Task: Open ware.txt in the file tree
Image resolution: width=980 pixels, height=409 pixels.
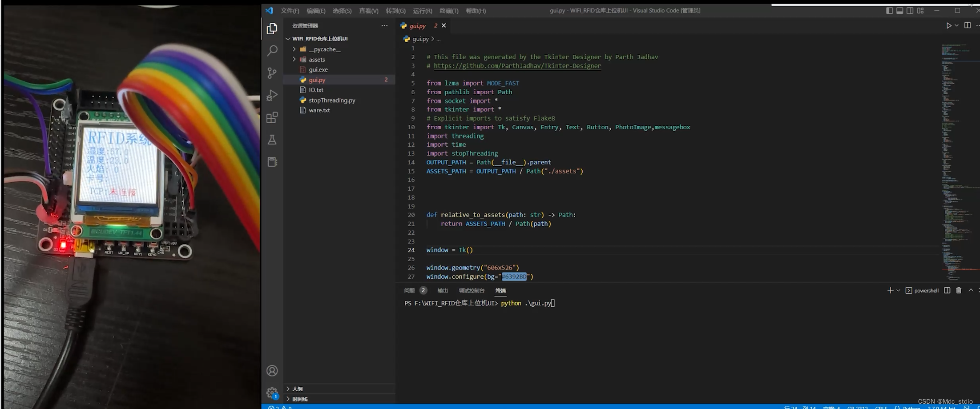Action: [x=339, y=110]
